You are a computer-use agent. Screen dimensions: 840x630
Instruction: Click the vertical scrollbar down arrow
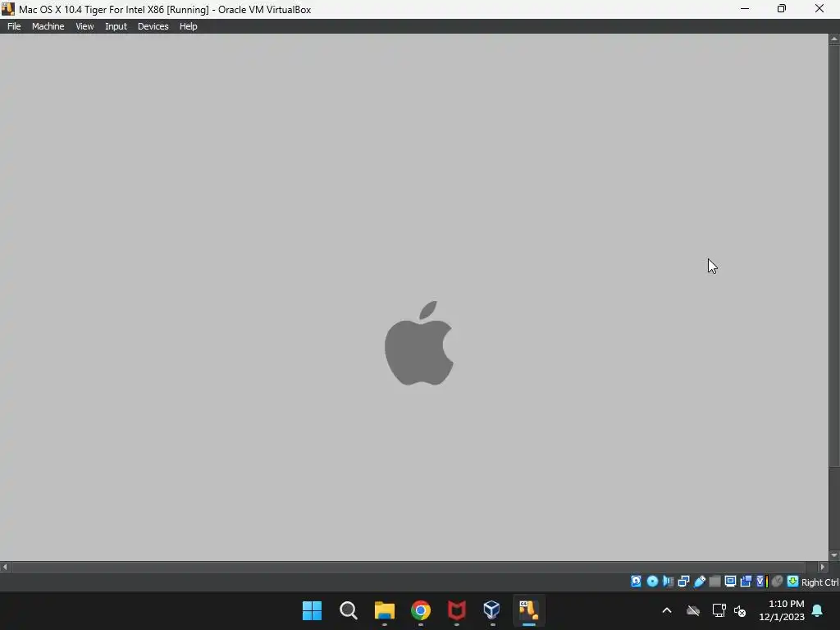point(834,555)
